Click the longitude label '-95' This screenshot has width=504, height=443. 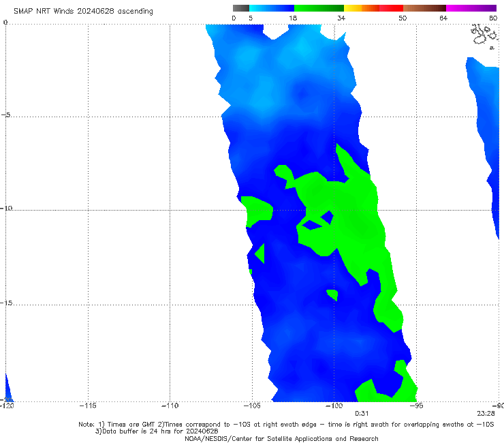coord(416,406)
